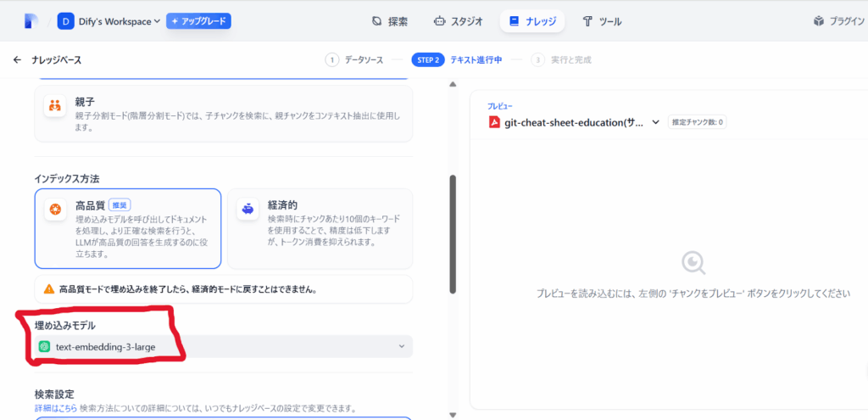Click the 経済的 piggy bank icon
The width and height of the screenshot is (868, 420).
(x=248, y=210)
